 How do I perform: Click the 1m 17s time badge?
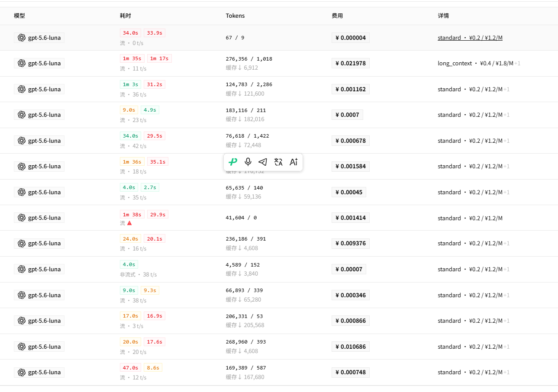pos(159,58)
